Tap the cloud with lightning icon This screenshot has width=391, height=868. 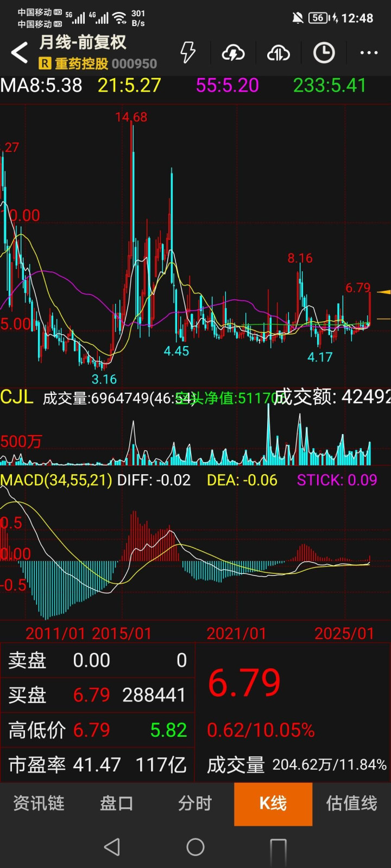pyautogui.click(x=233, y=53)
